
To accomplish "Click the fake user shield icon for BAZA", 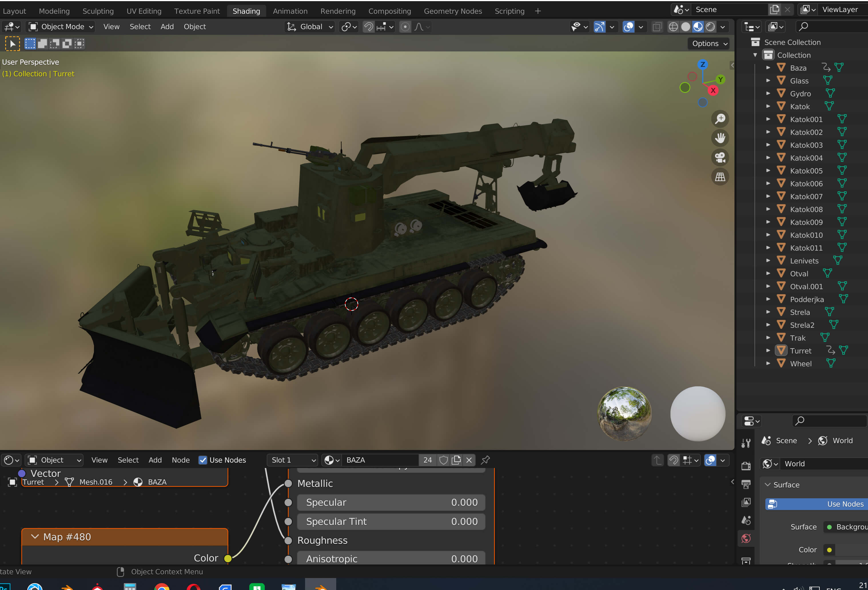I will tap(443, 460).
